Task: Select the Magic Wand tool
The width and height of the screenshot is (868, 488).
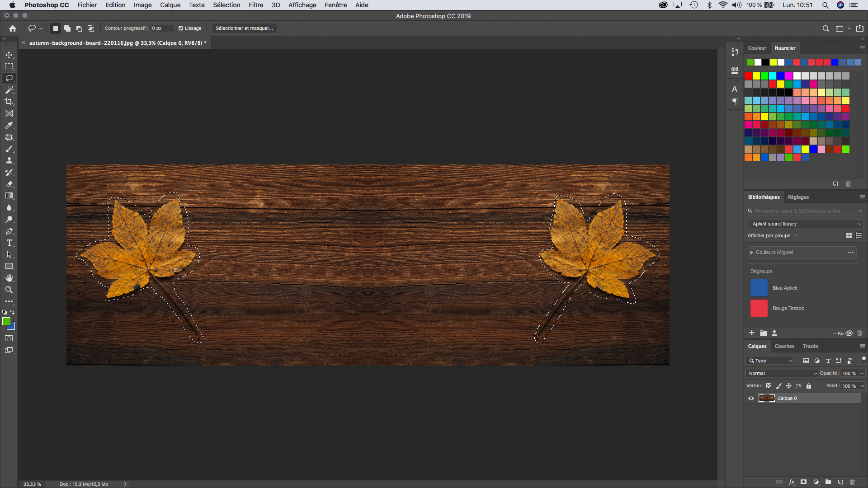Action: 9,90
